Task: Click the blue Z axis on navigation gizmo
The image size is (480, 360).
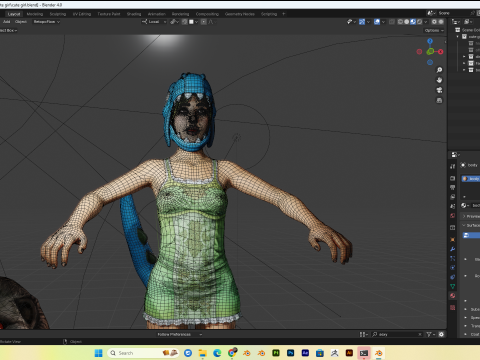Action: 430,41
